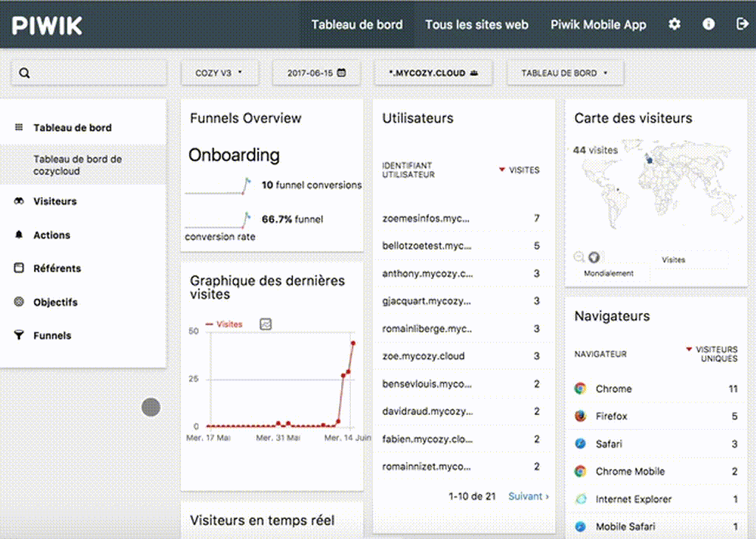The height and width of the screenshot is (539, 756).
Task: Open the COZY V3 site selector
Action: coord(219,73)
